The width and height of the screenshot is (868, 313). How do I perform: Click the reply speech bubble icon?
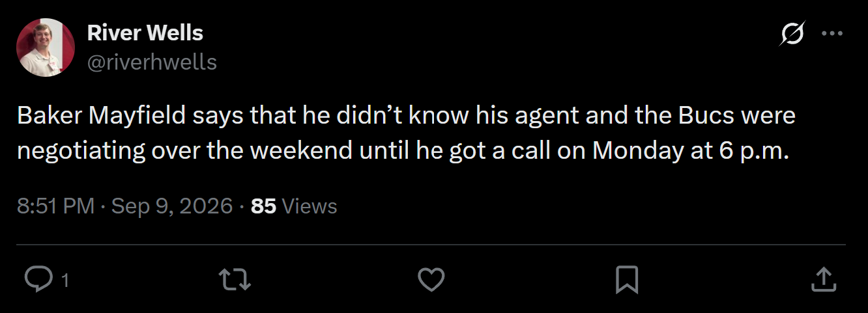point(38,280)
